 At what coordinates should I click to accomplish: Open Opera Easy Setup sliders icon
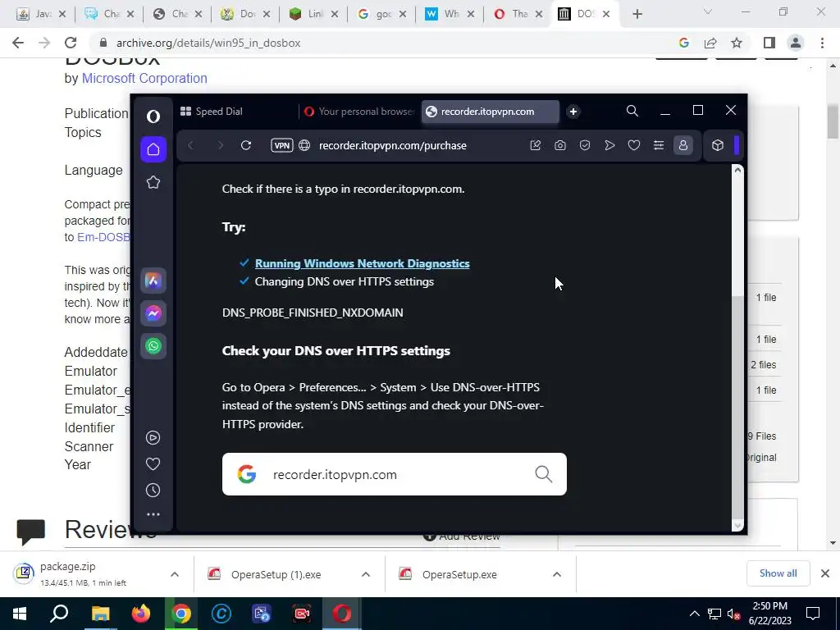click(x=659, y=145)
